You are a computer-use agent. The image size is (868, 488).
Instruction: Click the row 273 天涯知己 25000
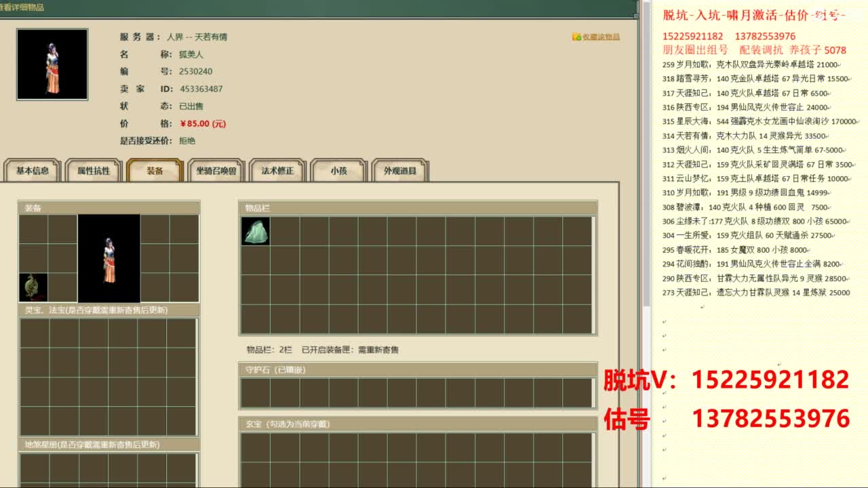(x=757, y=293)
